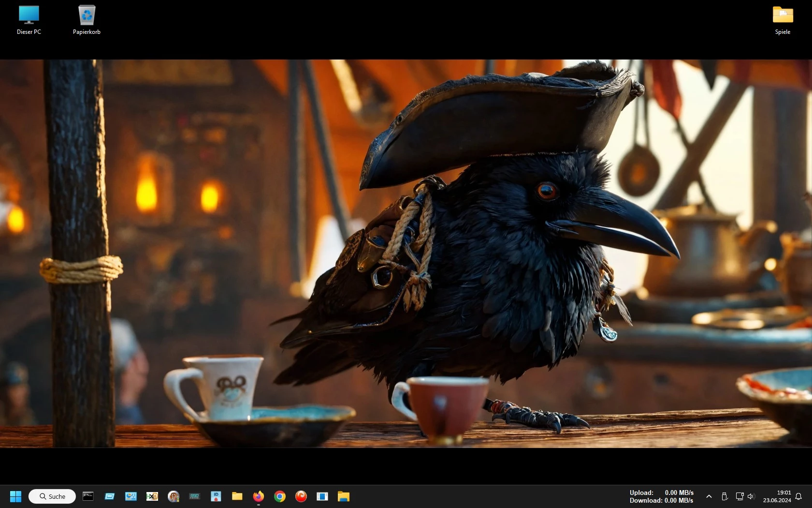
Task: Open the blue panel window app icon
Action: point(322,496)
